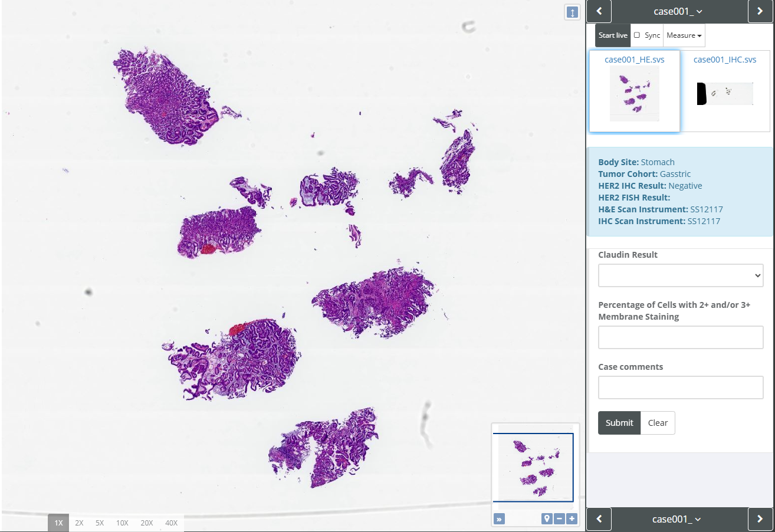This screenshot has height=532, width=775.
Task: Toggle the viewer resize arrow icon
Action: [572, 12]
